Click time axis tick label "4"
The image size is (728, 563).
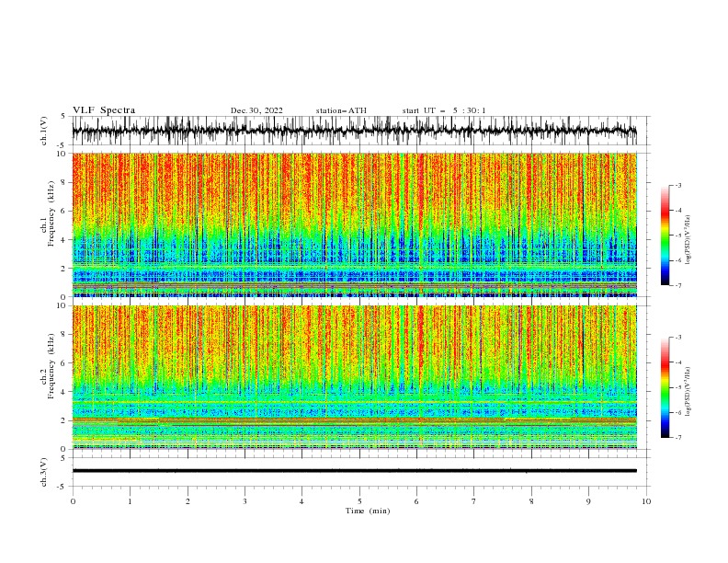pyautogui.click(x=301, y=501)
